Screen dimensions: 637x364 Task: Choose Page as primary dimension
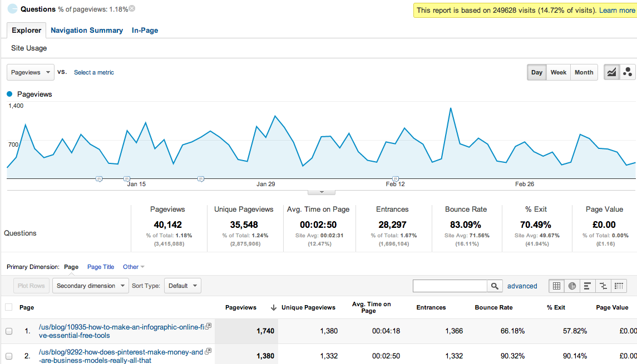[71, 267]
